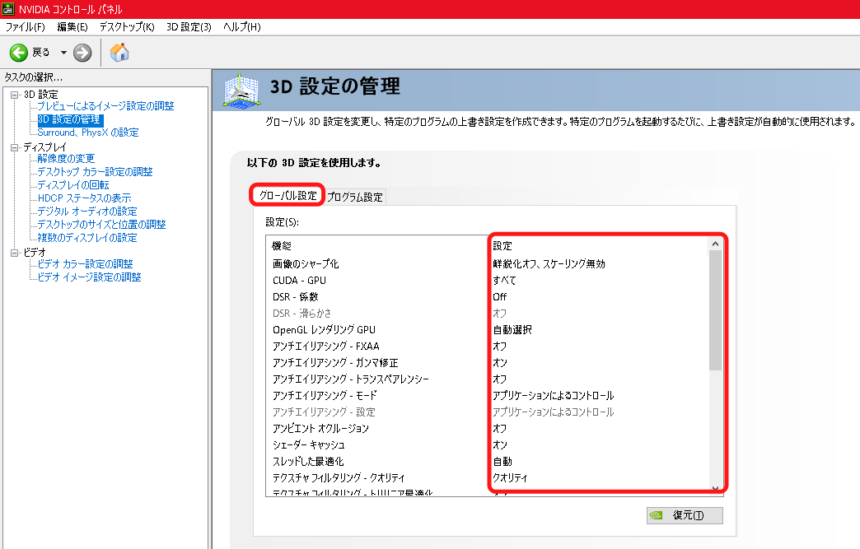Click the 復元(I) restore button
The image size is (860, 549).
684,515
